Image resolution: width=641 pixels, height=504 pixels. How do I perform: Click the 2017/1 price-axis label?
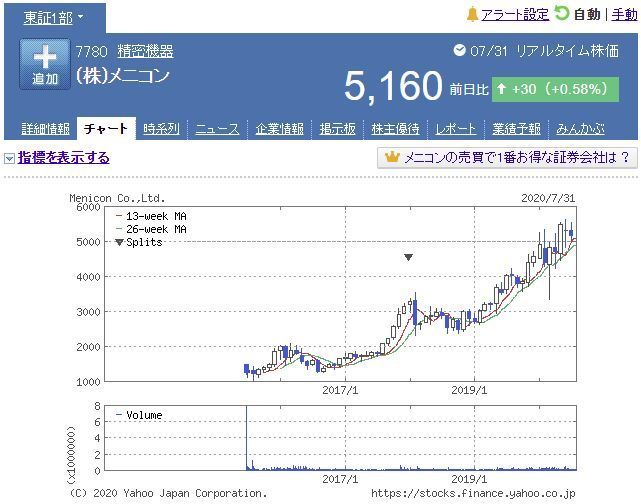(x=340, y=390)
